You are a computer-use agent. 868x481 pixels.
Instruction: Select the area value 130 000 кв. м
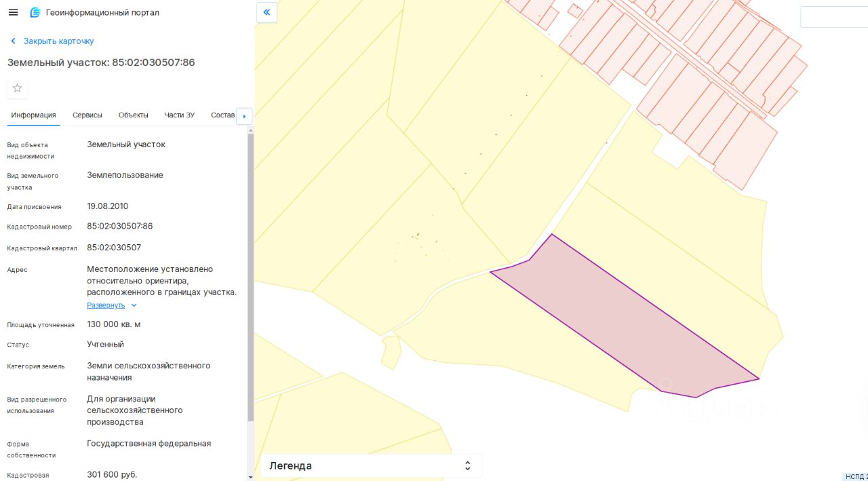114,324
